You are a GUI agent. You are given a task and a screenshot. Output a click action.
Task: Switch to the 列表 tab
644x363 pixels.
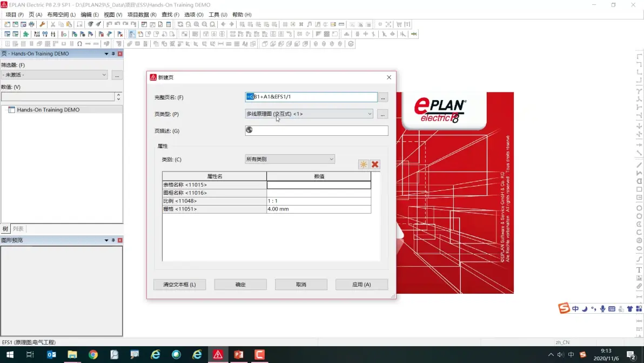click(x=18, y=229)
